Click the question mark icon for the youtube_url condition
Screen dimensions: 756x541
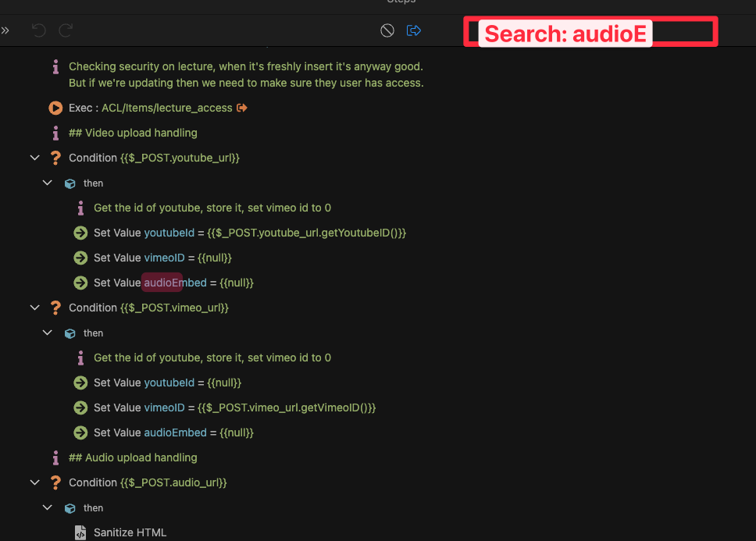pyautogui.click(x=55, y=158)
